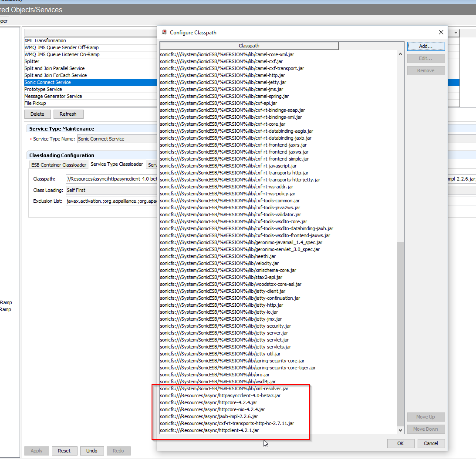Click into the Service Type Name field
Screen dimensions: 476x459
[x=117, y=139]
